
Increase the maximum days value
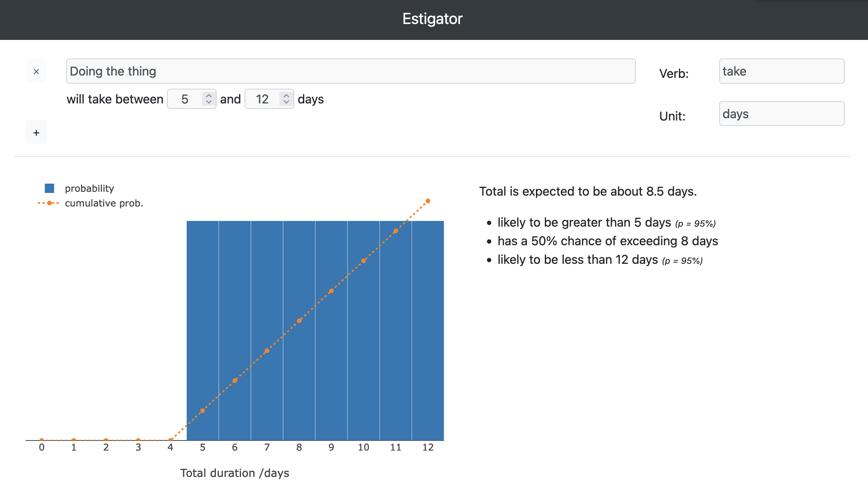point(286,95)
